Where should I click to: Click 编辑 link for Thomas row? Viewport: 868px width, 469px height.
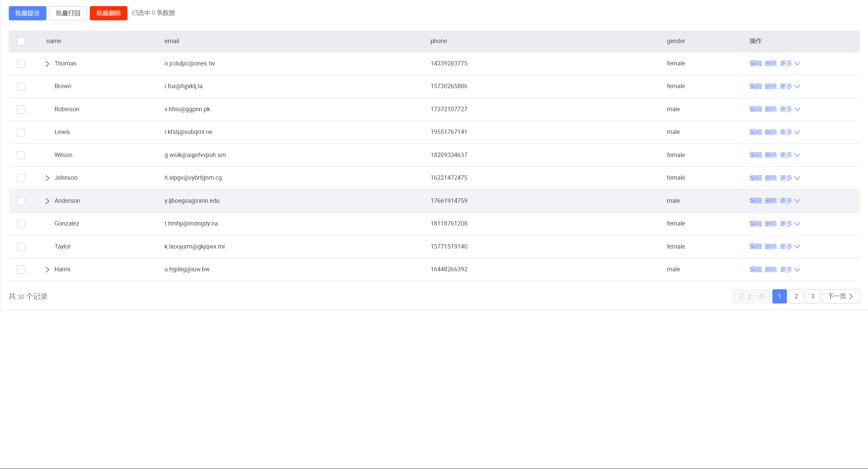pyautogui.click(x=755, y=63)
